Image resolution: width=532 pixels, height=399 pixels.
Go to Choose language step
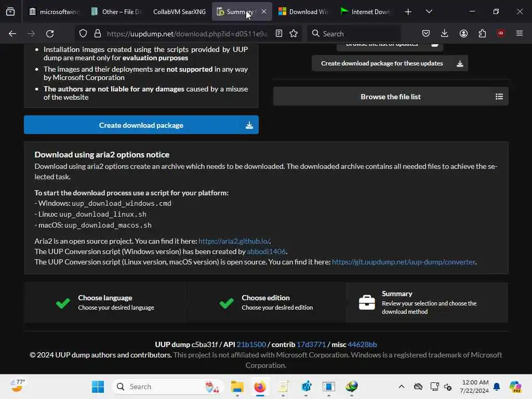pyautogui.click(x=105, y=303)
